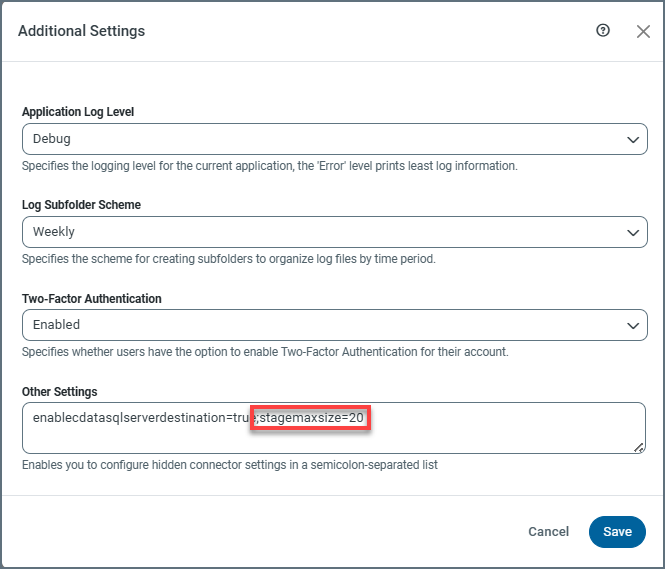Click the Other Settings label

click(59, 391)
